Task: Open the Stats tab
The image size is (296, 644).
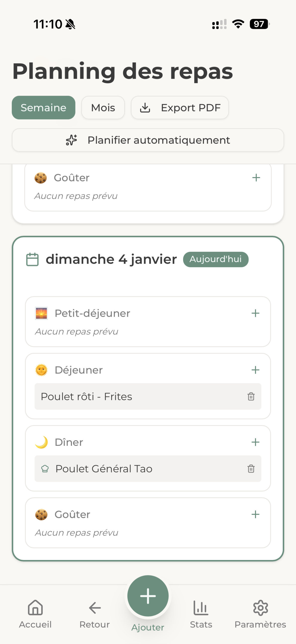Action: click(x=201, y=613)
